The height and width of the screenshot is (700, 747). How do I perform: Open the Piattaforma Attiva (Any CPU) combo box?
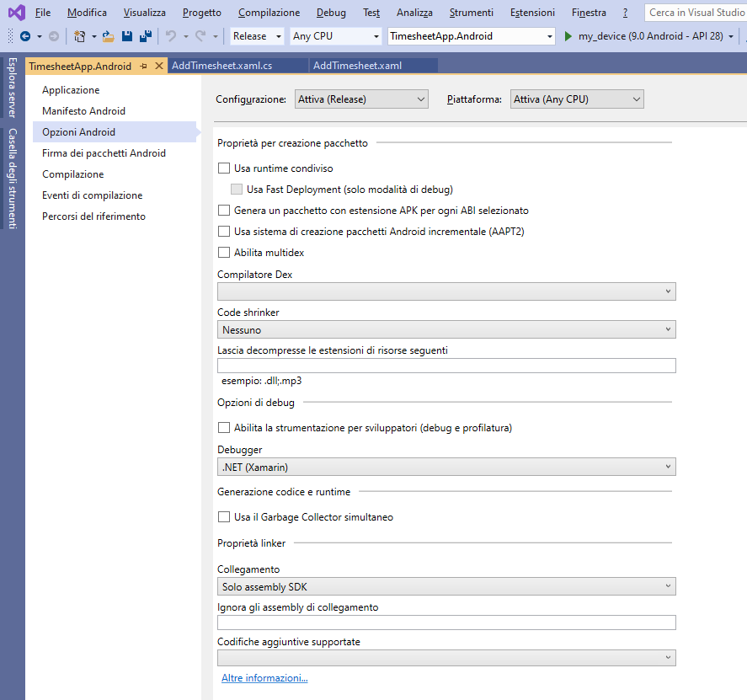tap(577, 99)
